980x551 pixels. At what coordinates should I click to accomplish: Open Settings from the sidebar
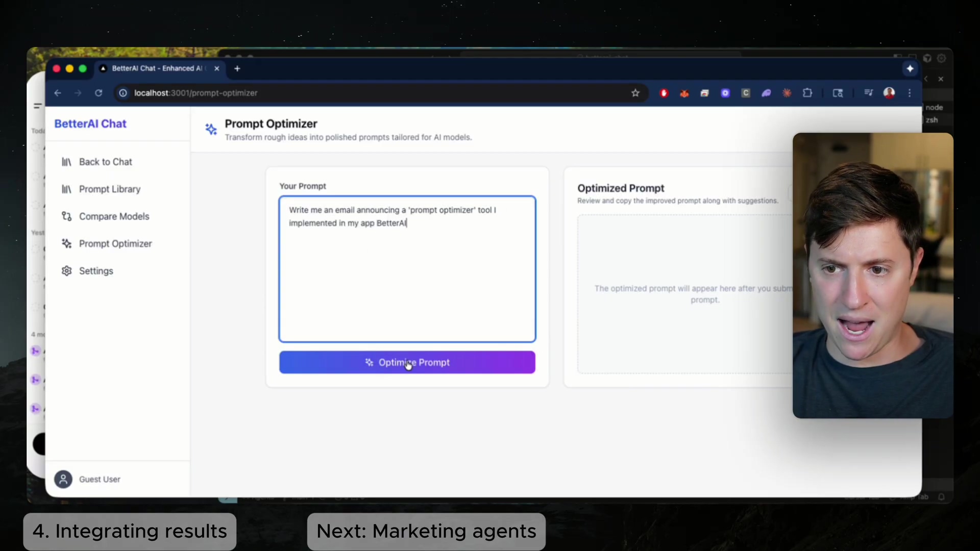pyautogui.click(x=96, y=271)
